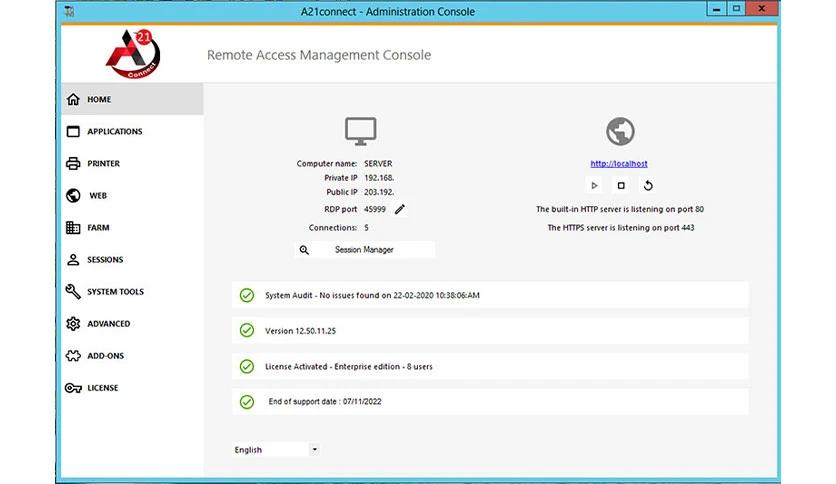Minimize the Administration Console window
Viewport: 836px width, 484px height.
click(717, 9)
